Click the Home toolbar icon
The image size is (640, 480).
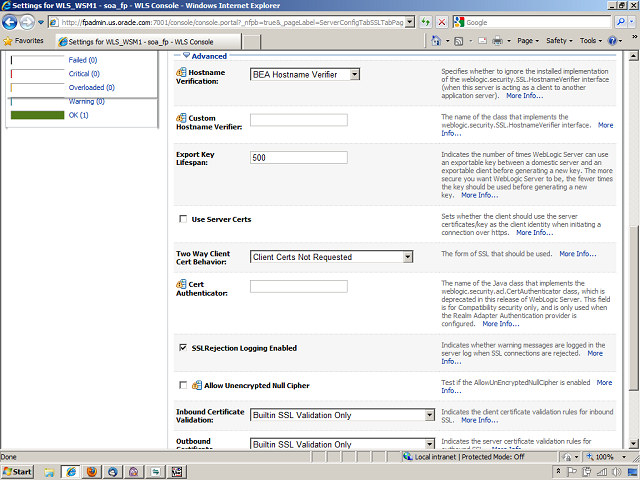[x=436, y=41]
